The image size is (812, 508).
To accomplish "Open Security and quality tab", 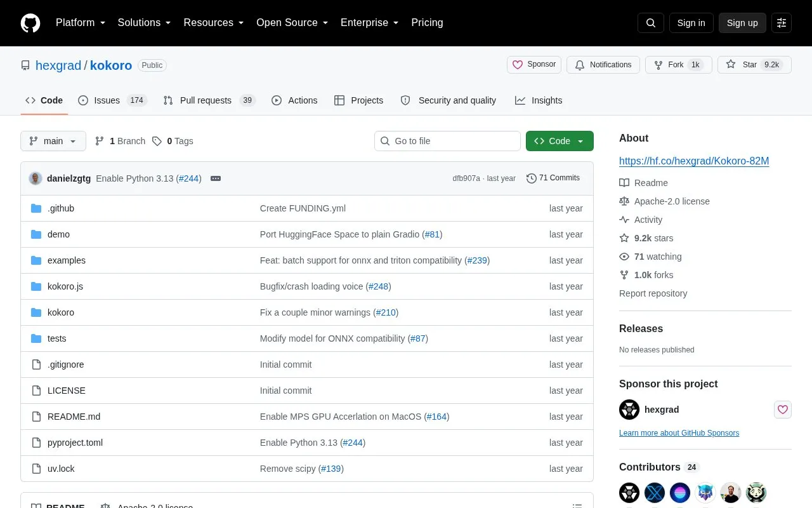I will 449,100.
